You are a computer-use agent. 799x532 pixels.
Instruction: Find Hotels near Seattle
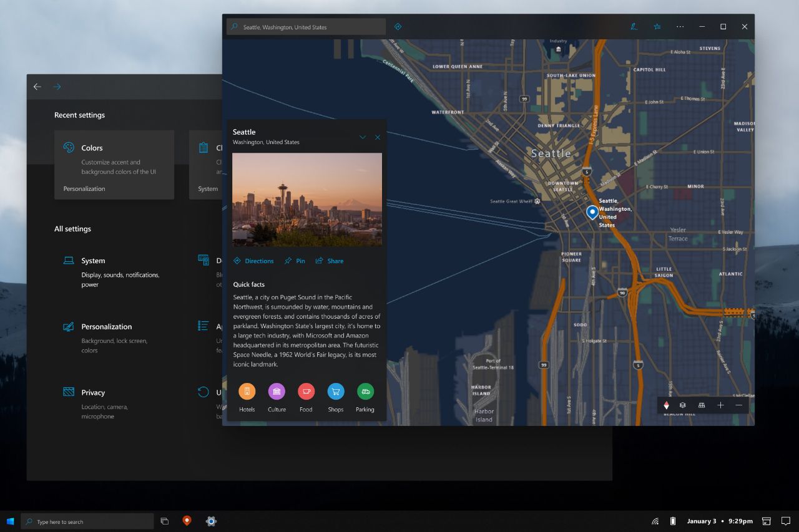point(247,398)
